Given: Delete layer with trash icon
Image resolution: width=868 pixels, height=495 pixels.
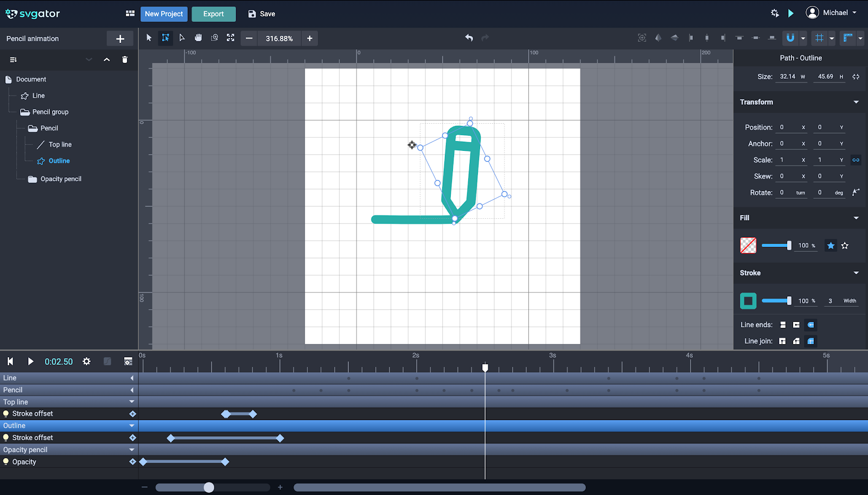Looking at the screenshot, I should click(x=125, y=60).
